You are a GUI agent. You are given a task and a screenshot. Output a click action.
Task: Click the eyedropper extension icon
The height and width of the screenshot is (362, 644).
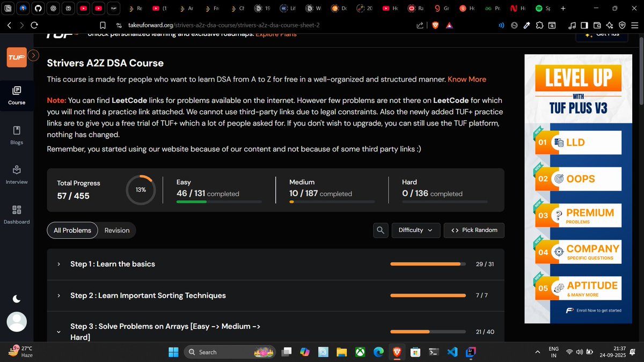point(527,25)
